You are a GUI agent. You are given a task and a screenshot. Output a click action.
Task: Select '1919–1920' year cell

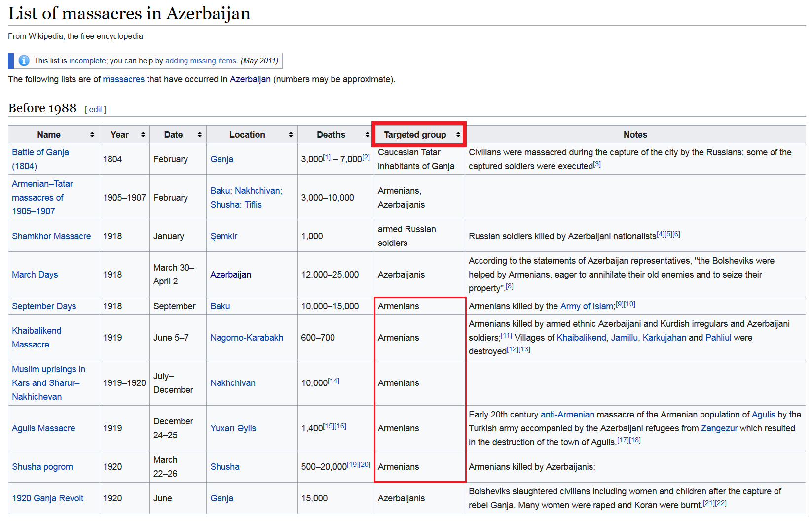[124, 383]
